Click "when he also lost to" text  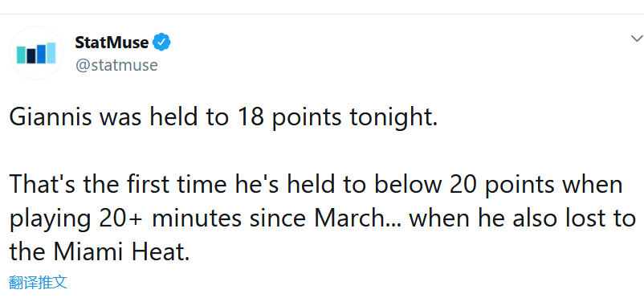pos(522,218)
